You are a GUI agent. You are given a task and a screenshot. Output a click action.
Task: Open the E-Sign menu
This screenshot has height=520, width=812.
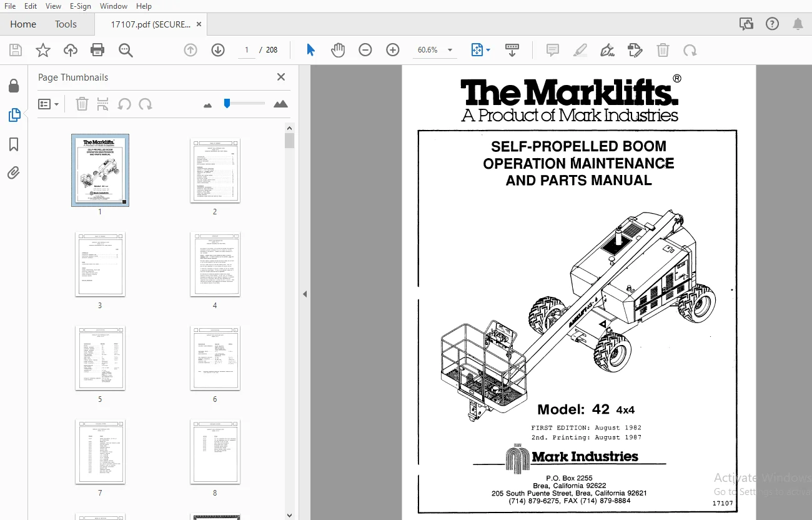point(80,6)
